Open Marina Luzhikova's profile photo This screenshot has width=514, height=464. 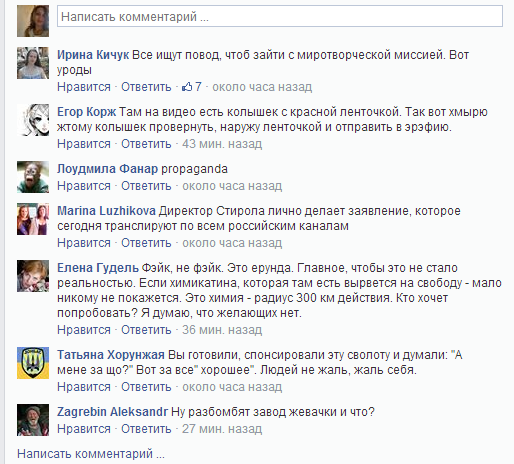[33, 219]
